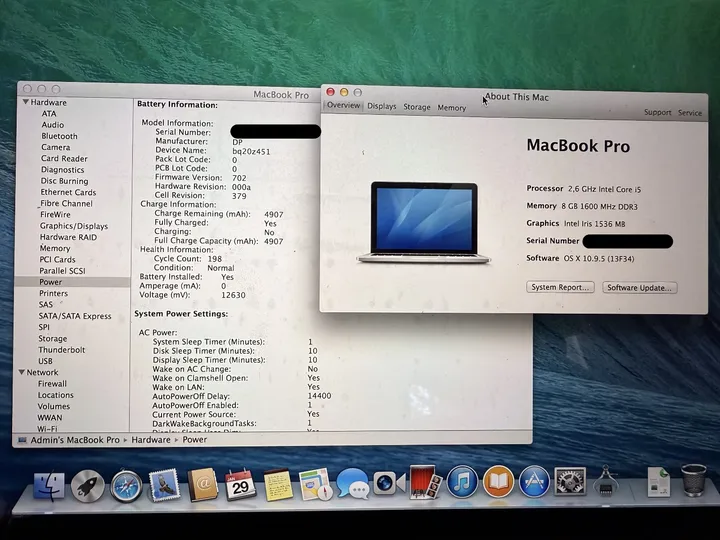The width and height of the screenshot is (720, 540).
Task: Select Ethernet Cards in sidebar
Action: (68, 192)
